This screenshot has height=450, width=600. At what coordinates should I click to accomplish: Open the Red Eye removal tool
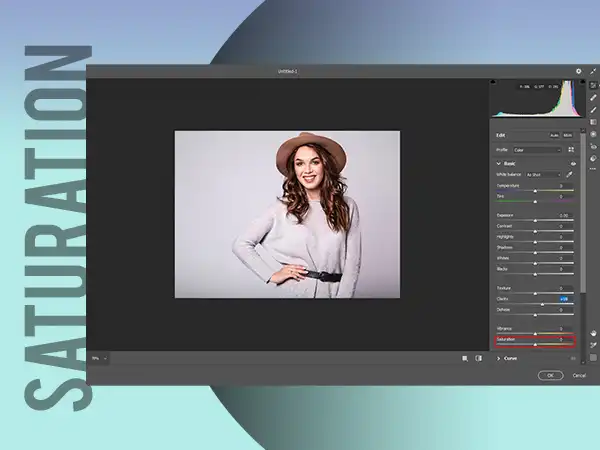point(593,146)
